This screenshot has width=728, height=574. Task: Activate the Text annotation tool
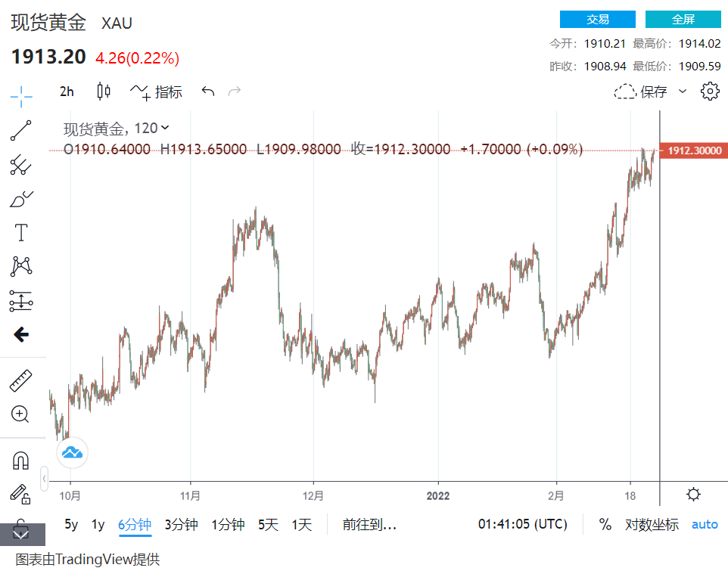pyautogui.click(x=21, y=233)
